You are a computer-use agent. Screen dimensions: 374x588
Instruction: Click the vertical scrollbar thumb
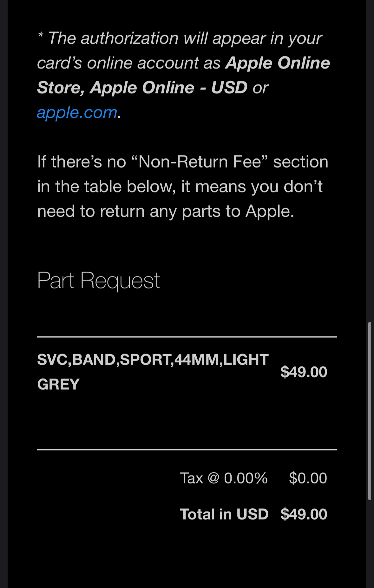coord(370,411)
